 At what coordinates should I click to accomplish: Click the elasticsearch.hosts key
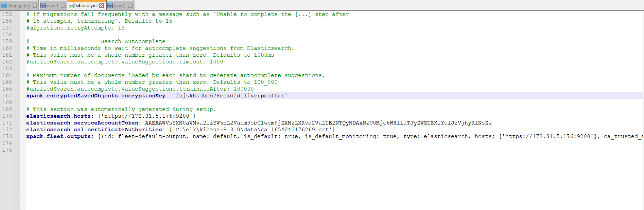click(58, 116)
